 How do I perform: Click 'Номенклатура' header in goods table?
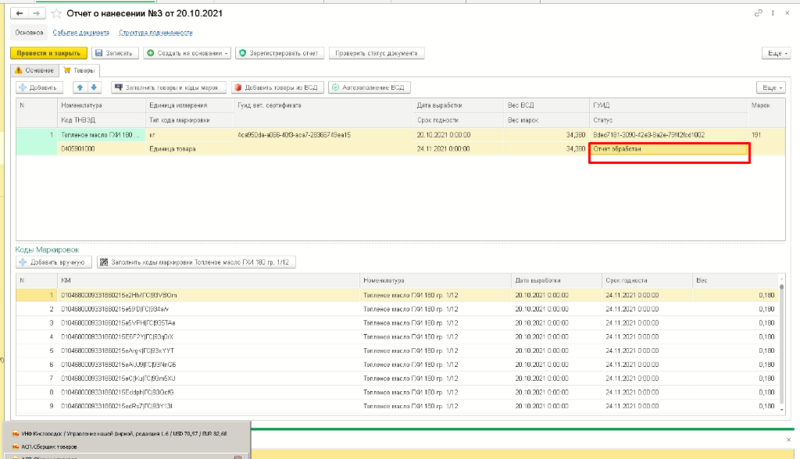(101, 106)
